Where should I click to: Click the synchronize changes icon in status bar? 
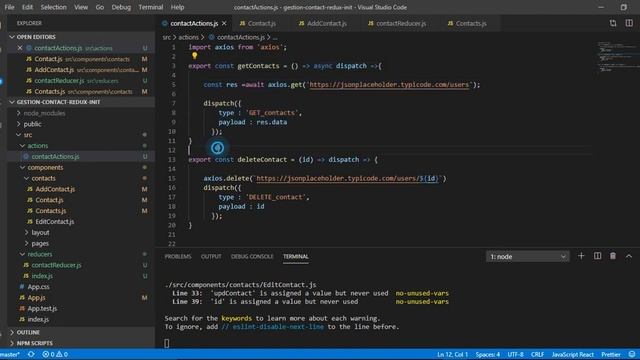coord(31,354)
